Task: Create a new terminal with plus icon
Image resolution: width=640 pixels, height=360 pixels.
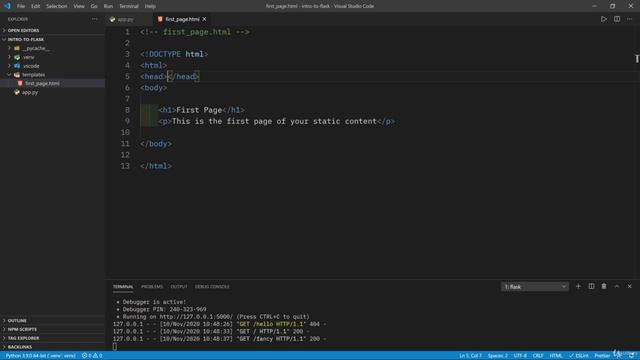Action: [578, 287]
